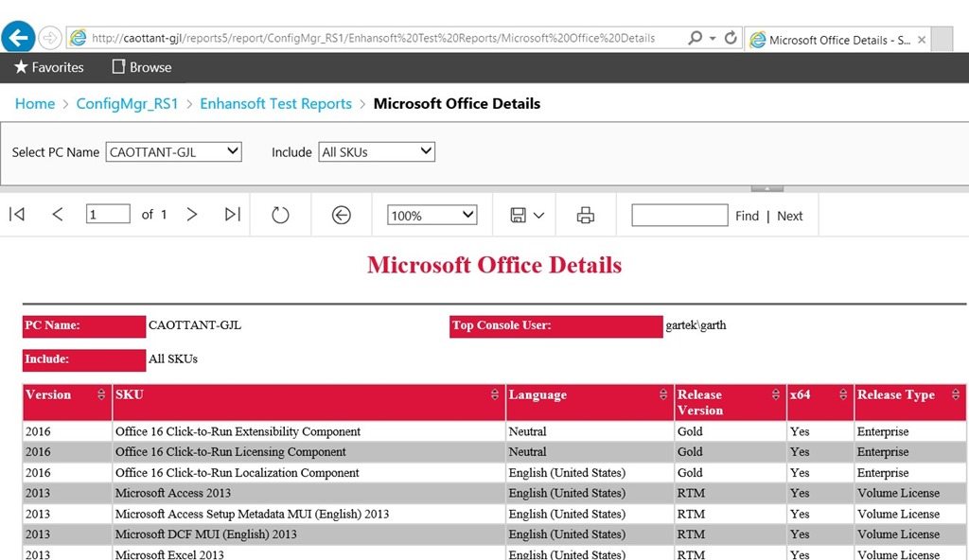Close the Microsoft Office Details browser tab
The width and height of the screenshot is (969, 560).
point(922,40)
